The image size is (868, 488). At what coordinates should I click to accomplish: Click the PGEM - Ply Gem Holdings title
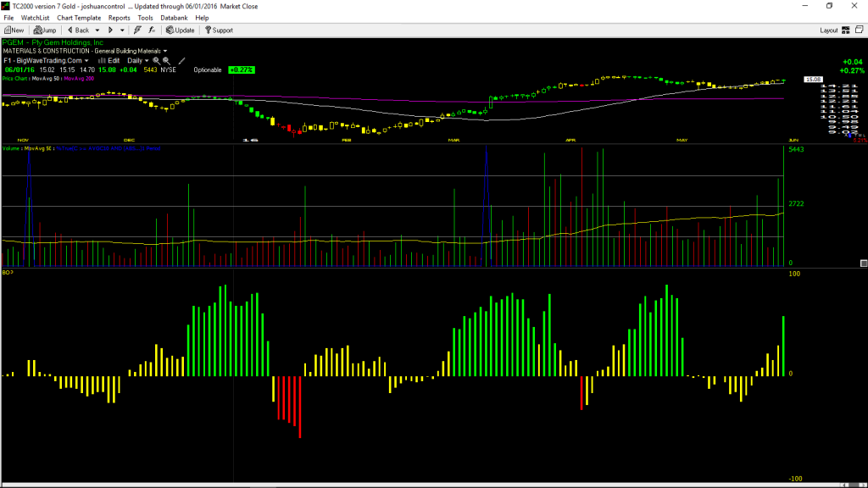point(53,42)
